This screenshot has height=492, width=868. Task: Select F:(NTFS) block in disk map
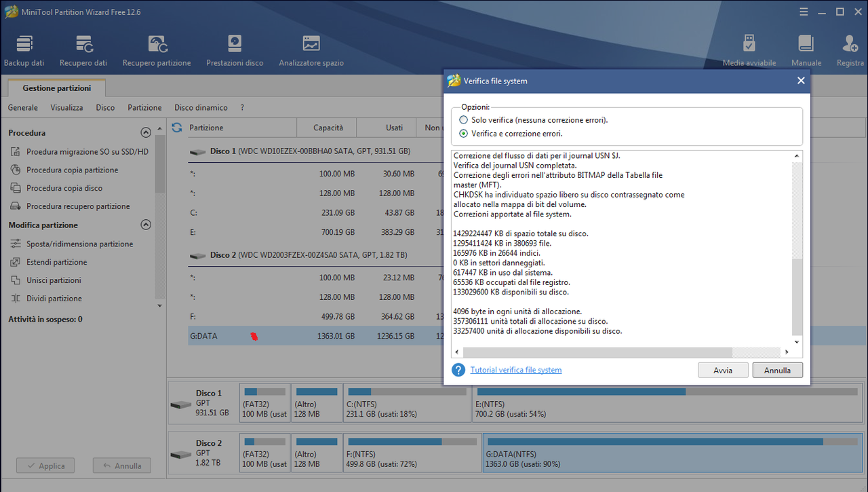pos(412,453)
